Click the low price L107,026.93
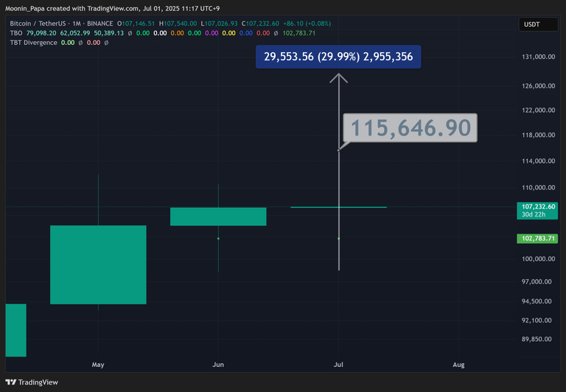Image resolution: width=566 pixels, height=392 pixels. (219, 24)
